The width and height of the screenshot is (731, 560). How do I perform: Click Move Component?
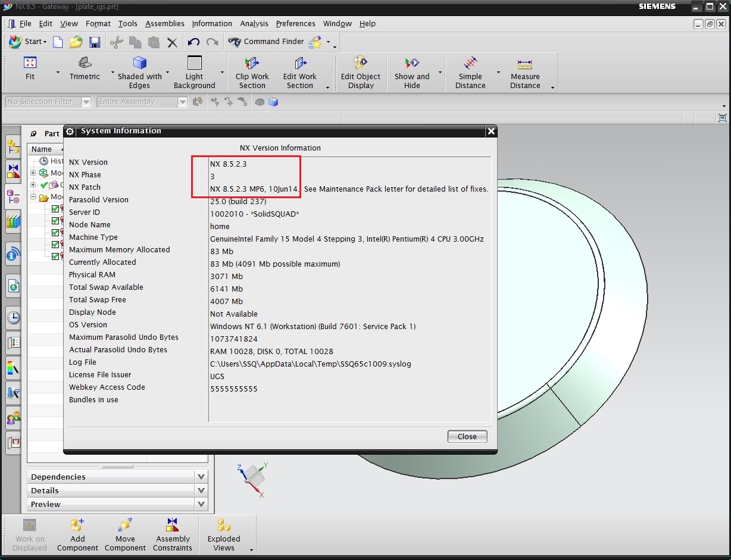pyautogui.click(x=125, y=534)
